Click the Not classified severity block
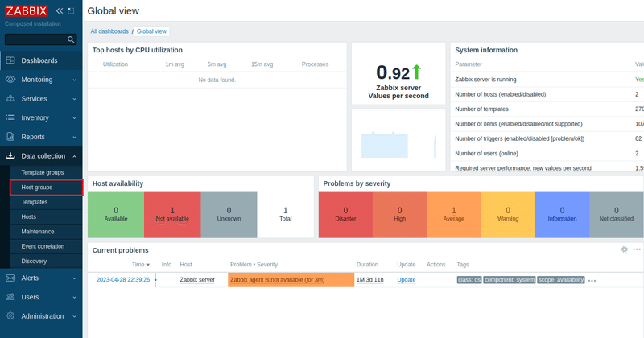644x338 pixels. point(617,214)
